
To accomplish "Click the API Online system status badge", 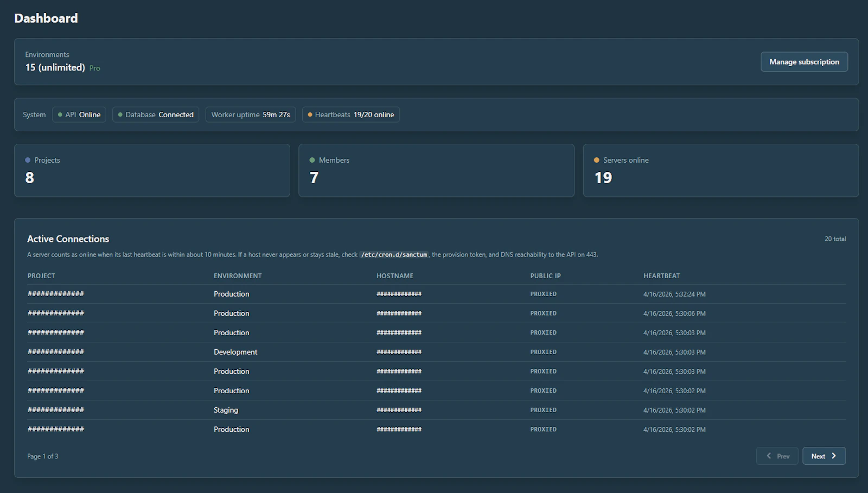I will click(79, 114).
